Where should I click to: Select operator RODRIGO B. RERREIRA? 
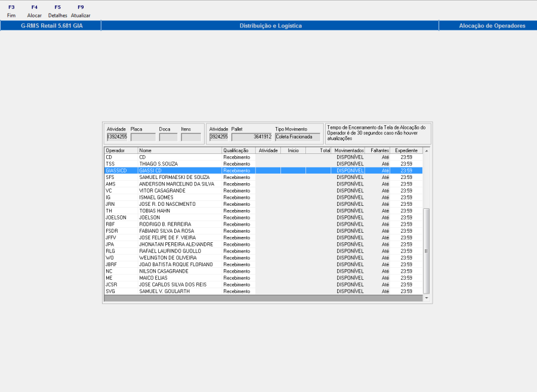(263, 224)
